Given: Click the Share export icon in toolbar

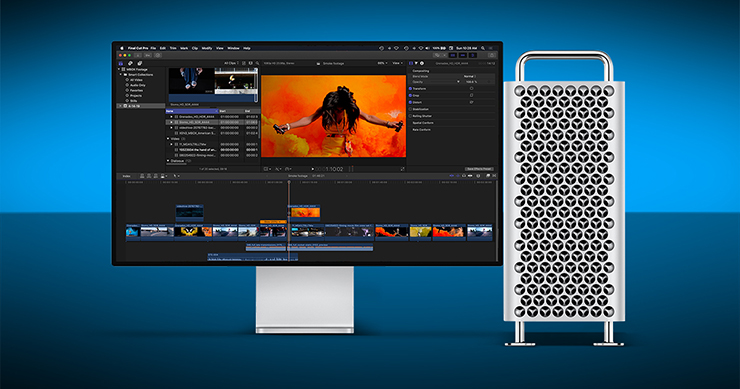Looking at the screenshot, I should click(x=491, y=55).
